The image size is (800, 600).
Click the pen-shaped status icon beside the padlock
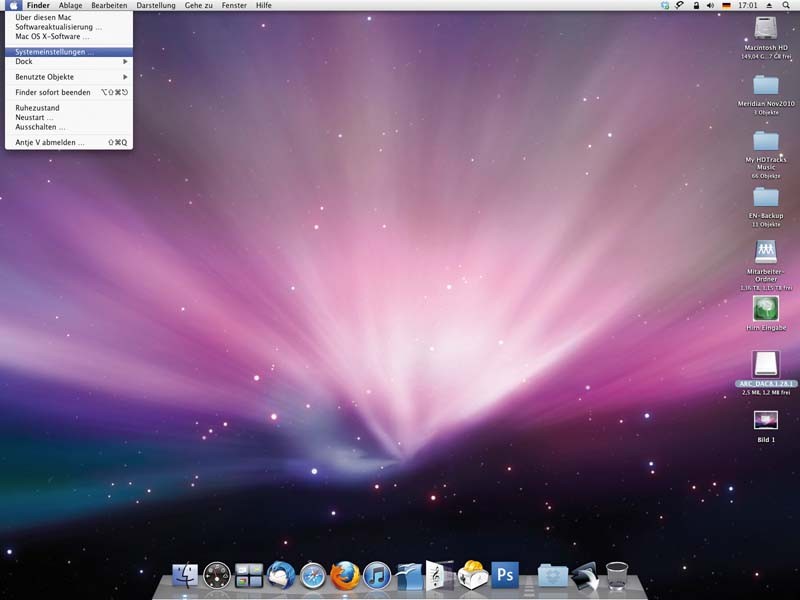(680, 5)
